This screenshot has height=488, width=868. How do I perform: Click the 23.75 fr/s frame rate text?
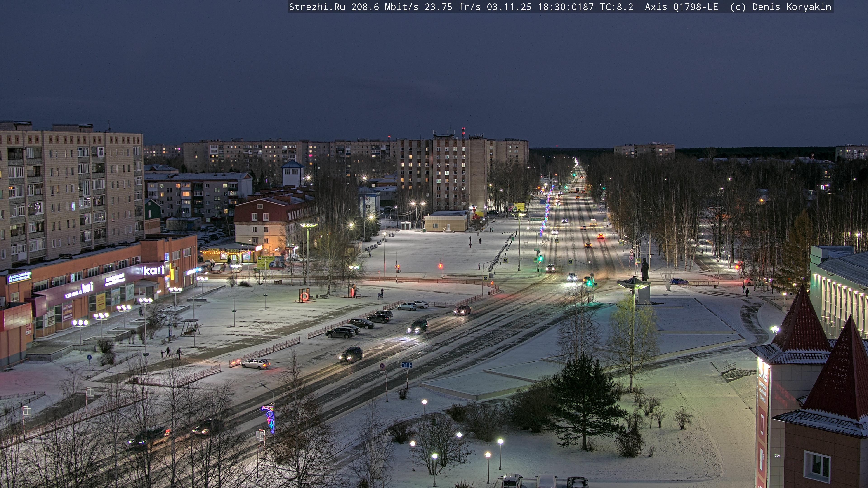click(452, 7)
